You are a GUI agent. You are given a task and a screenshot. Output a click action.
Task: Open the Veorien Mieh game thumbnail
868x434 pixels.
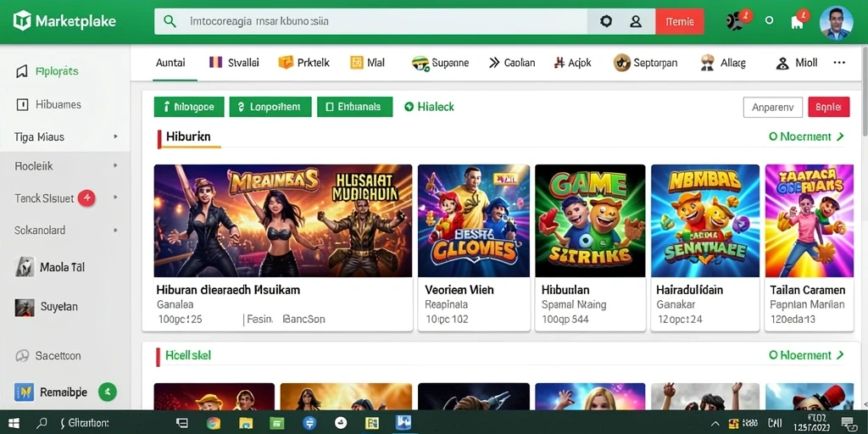pyautogui.click(x=474, y=221)
